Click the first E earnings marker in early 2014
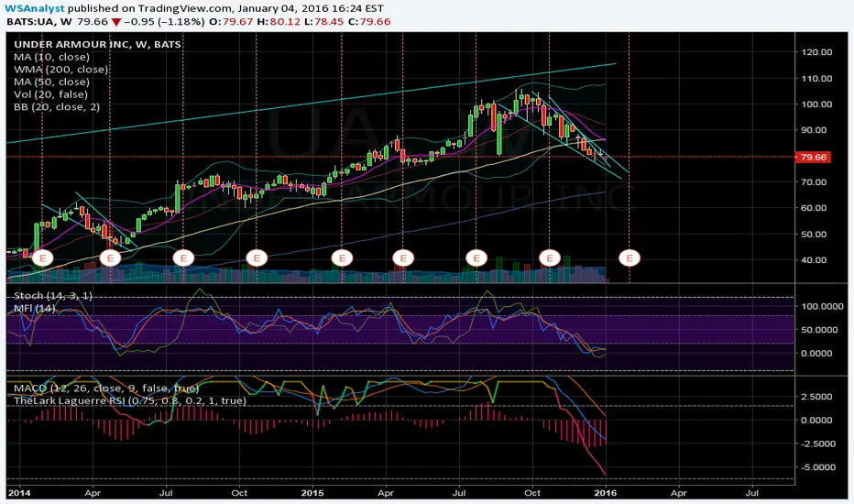Viewport: 854px width, 504px height. [x=42, y=257]
